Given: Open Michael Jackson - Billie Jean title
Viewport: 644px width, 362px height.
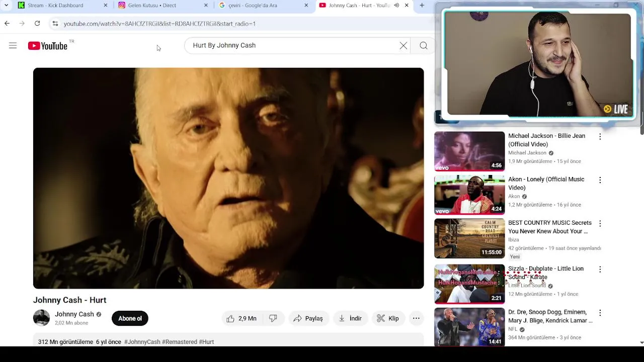Looking at the screenshot, I should pos(546,140).
